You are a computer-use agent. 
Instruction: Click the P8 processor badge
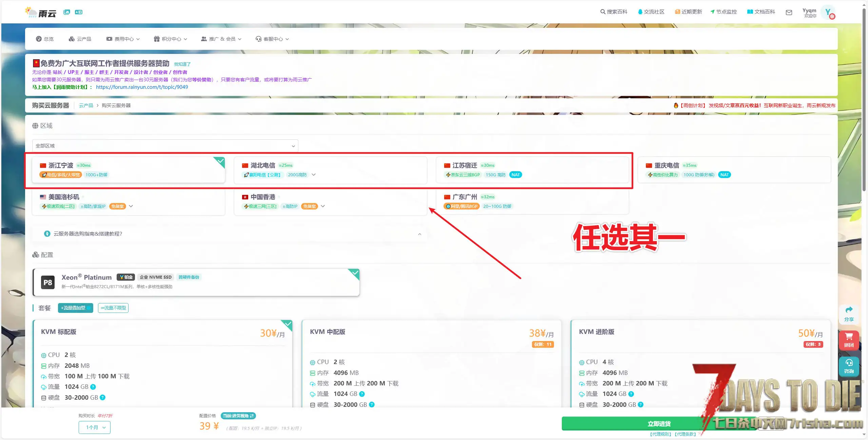pyautogui.click(x=48, y=282)
